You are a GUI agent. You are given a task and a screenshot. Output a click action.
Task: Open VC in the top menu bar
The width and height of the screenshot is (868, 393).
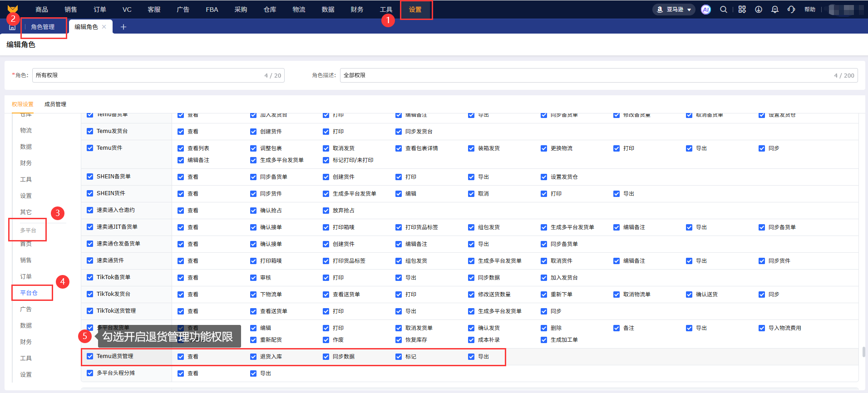[x=127, y=10]
